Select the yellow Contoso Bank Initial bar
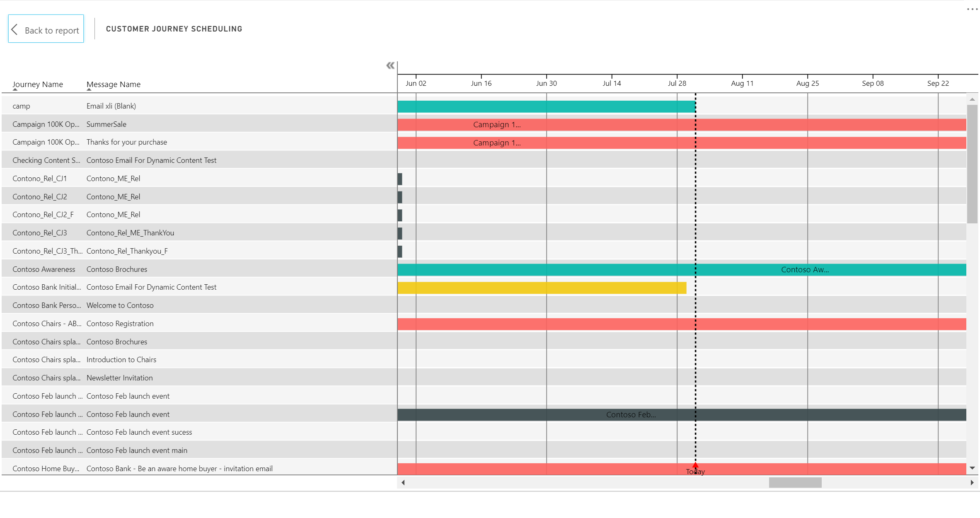 [542, 288]
